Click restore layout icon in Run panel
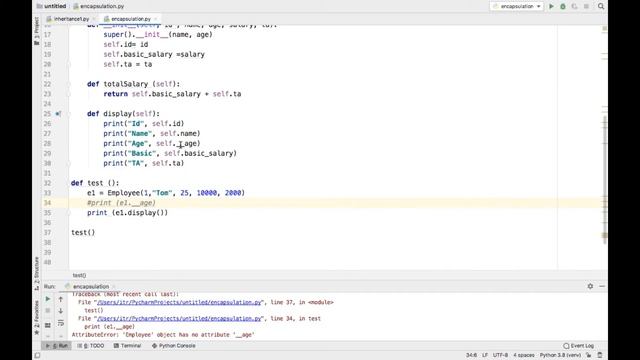The height and width of the screenshot is (360, 640). pos(48,325)
